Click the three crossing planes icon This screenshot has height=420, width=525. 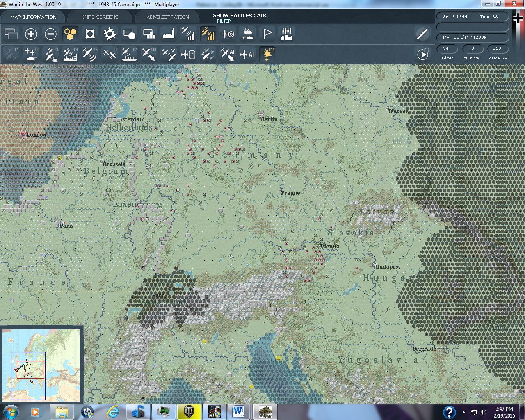(x=169, y=54)
